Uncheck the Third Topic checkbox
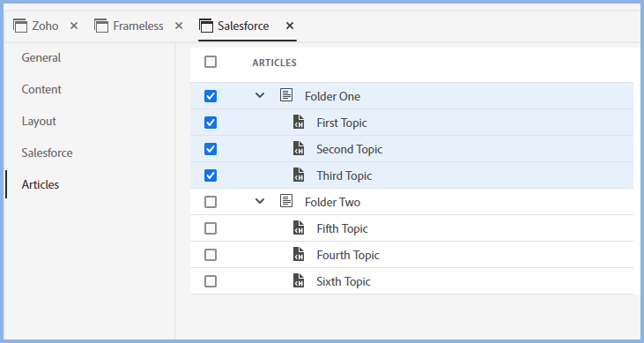644x343 pixels. pos(211,175)
